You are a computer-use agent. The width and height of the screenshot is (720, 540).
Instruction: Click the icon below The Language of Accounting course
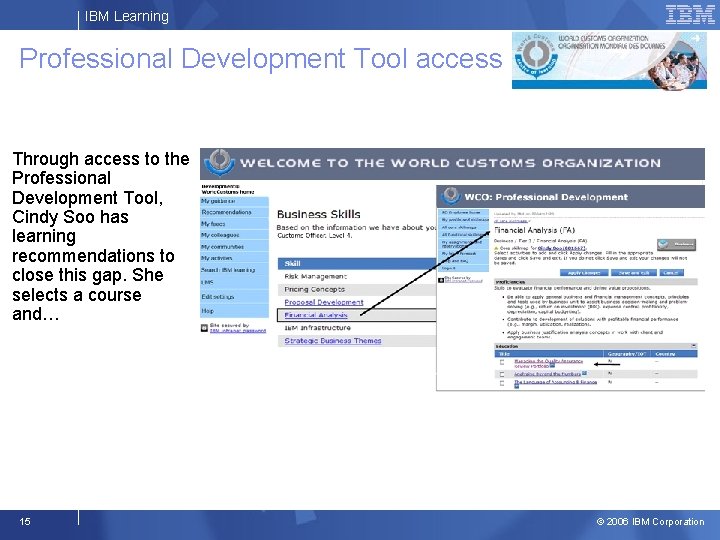516,386
